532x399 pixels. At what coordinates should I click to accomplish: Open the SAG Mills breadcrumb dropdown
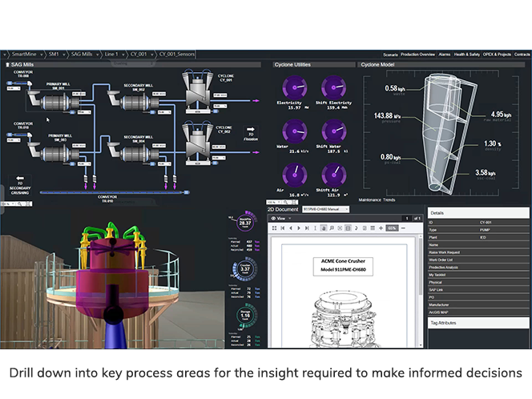(98, 54)
